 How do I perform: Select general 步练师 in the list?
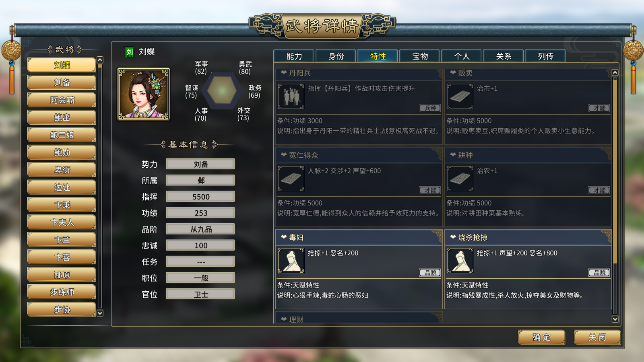pyautogui.click(x=62, y=292)
